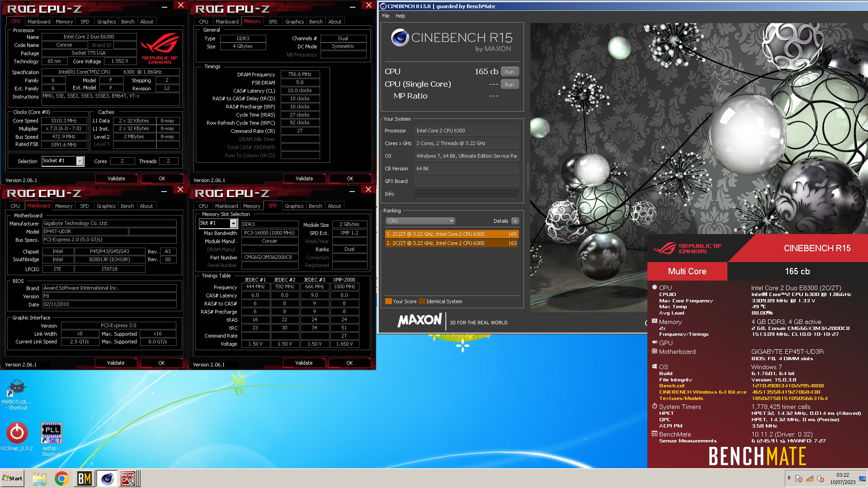868x488 pixels.
Task: Click orange Your Score legend swatch
Action: click(x=388, y=301)
